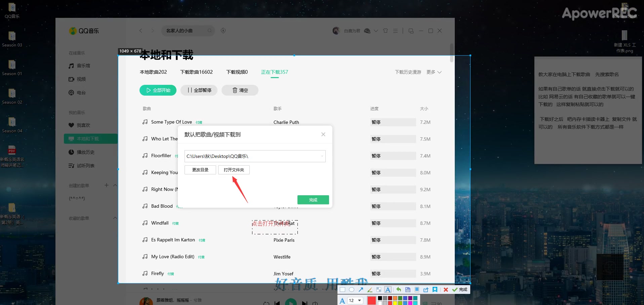Save the screenshot with floppy icon
The image size is (644, 305).
point(408,290)
